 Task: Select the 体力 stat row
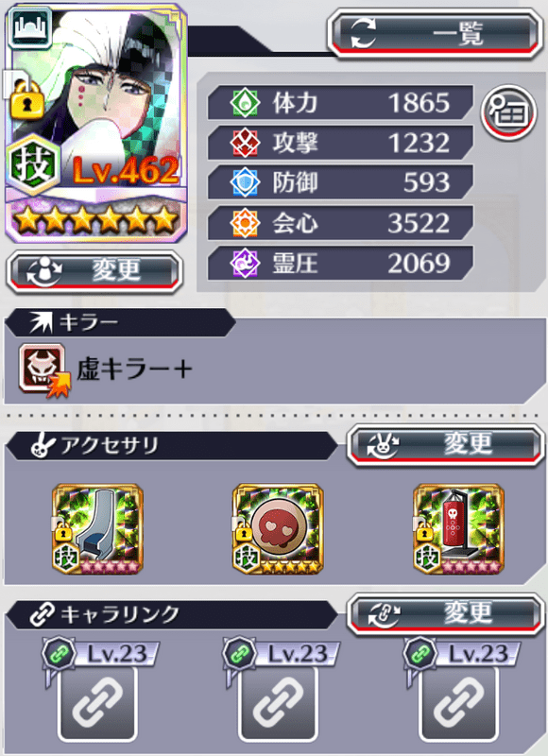pyautogui.click(x=340, y=102)
